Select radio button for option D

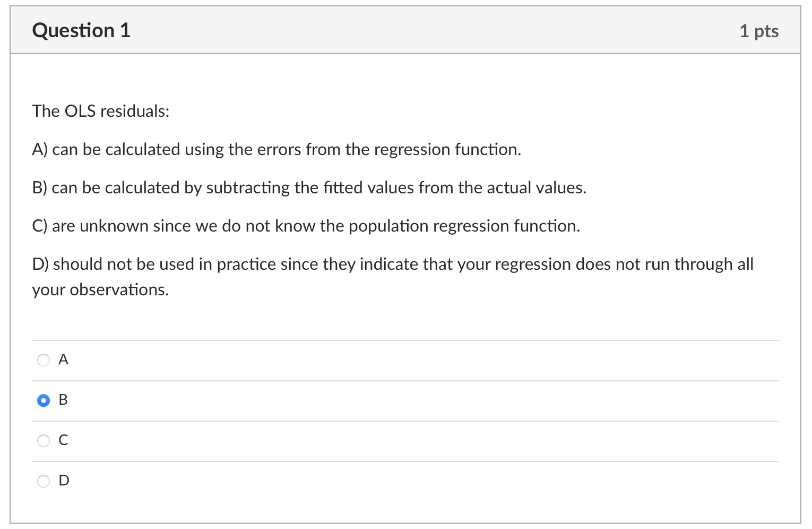[44, 481]
